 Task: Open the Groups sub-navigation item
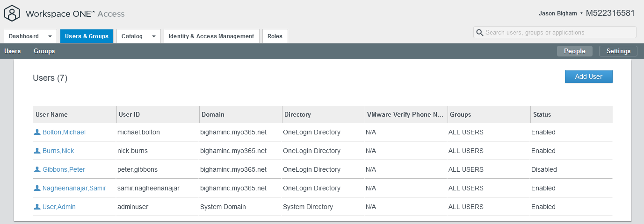44,51
